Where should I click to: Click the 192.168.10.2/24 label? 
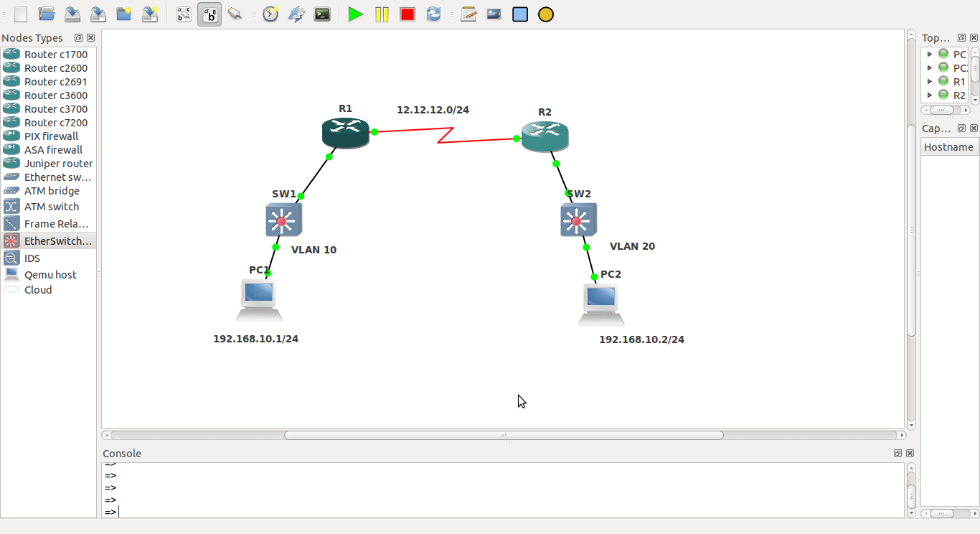click(x=641, y=339)
